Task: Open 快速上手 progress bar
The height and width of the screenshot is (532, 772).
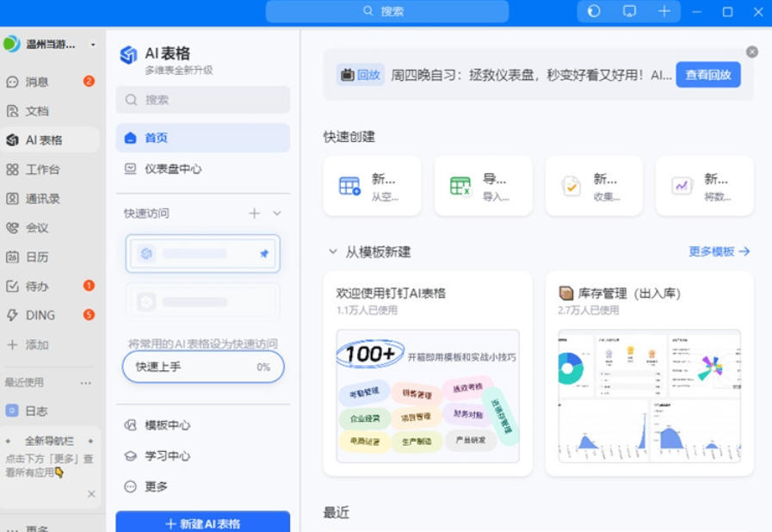Action: pos(203,367)
